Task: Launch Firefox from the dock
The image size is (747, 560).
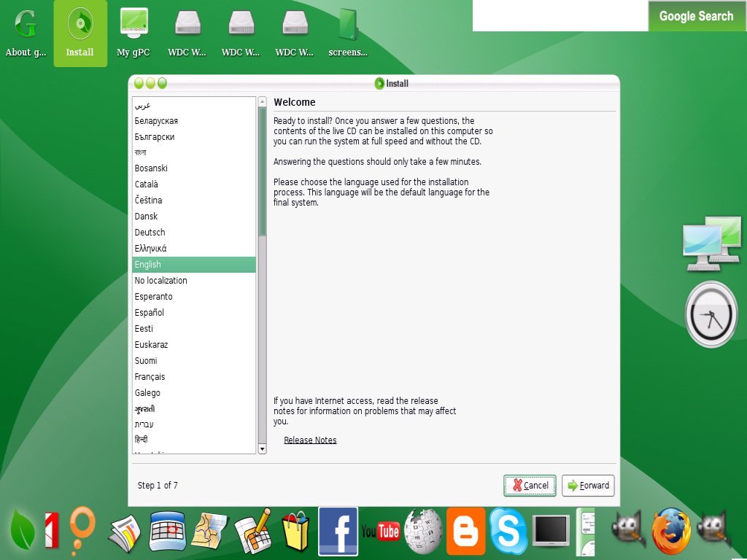Action: [671, 532]
